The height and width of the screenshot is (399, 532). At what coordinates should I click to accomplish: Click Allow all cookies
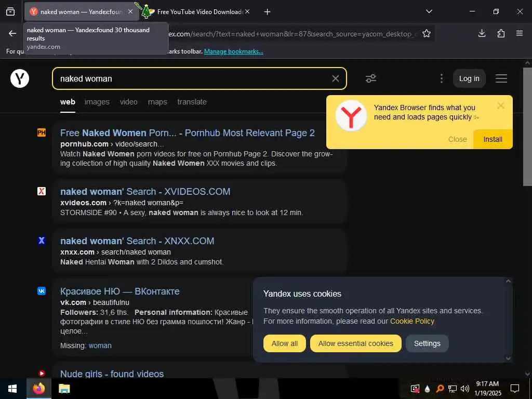click(285, 343)
